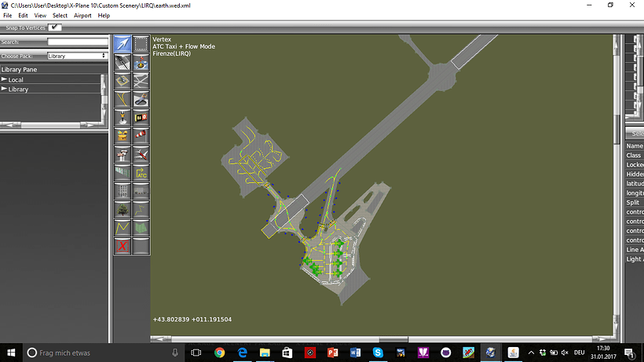644x362 pixels.
Task: Select the Tower Viewpoint tool
Action: click(123, 155)
